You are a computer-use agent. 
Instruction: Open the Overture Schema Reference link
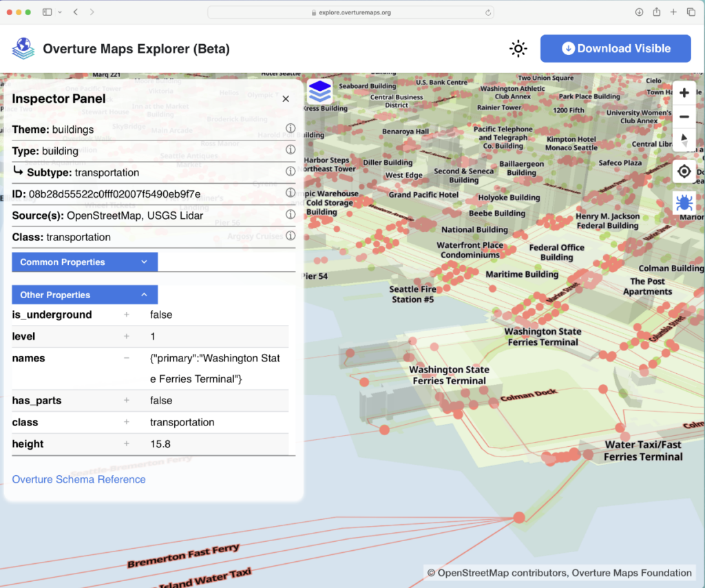click(x=78, y=479)
